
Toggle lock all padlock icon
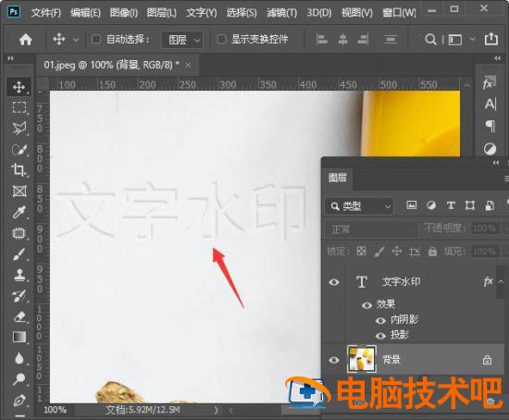tap(432, 251)
